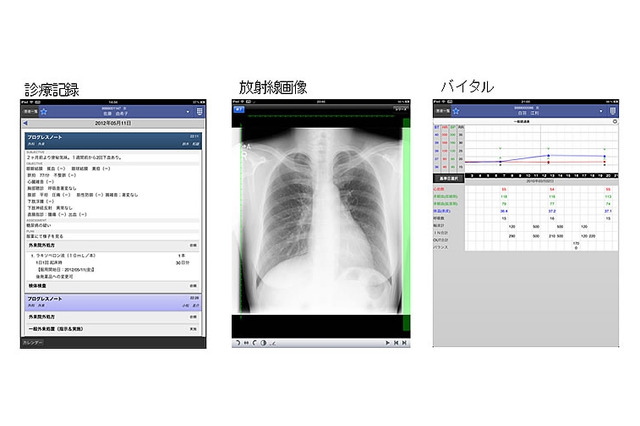Tap the chest X-ray image
Image resolution: width=640 pixels, height=426 pixels.
coord(321,220)
